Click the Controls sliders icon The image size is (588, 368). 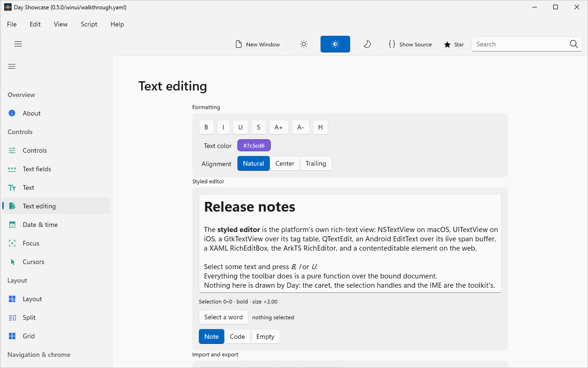(x=12, y=150)
